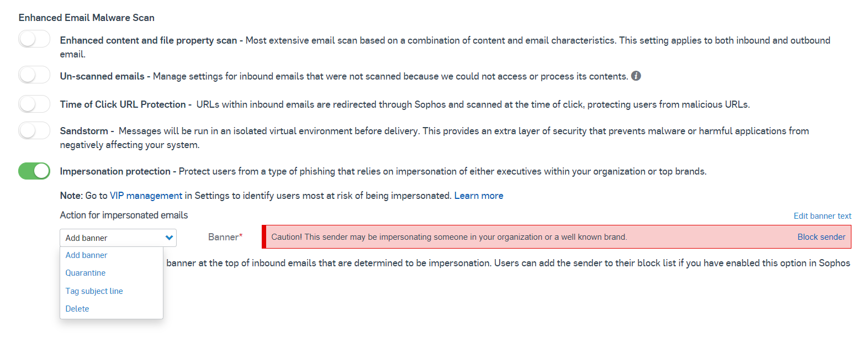The image size is (868, 358).
Task: Turn on Sandstorm toggle
Action: 34,130
